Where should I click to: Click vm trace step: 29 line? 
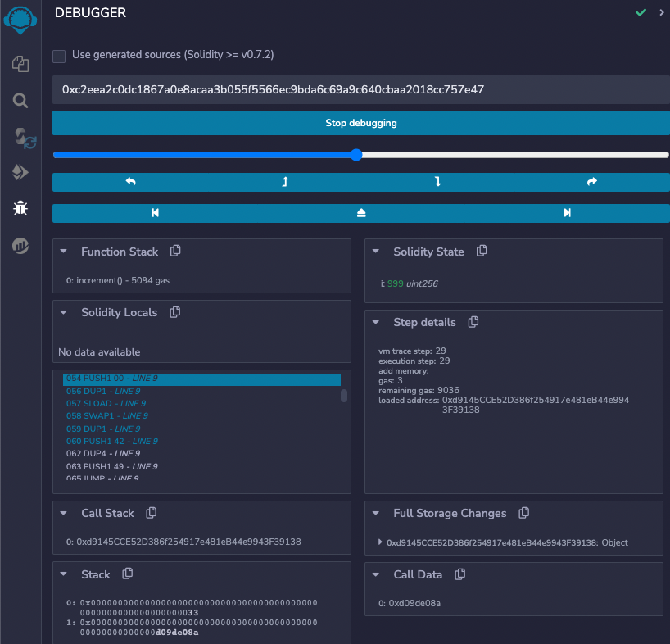tap(412, 351)
